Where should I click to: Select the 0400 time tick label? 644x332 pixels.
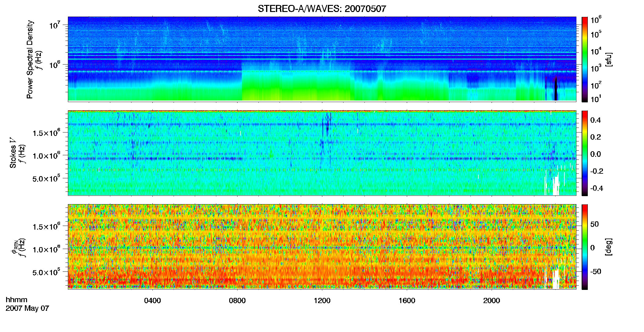tap(152, 301)
